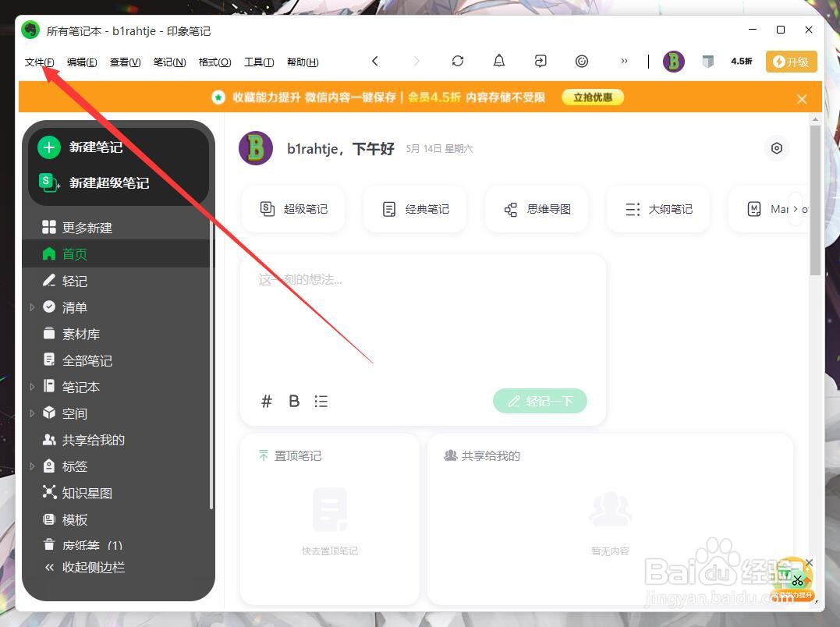Click the orange 升级 upgrade button
This screenshot has width=840, height=627.
(x=791, y=62)
